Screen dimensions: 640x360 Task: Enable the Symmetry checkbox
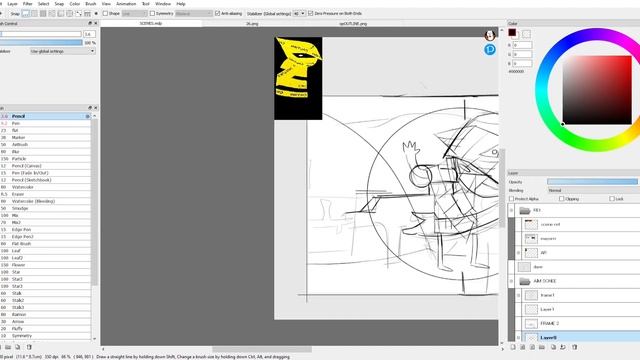click(152, 13)
